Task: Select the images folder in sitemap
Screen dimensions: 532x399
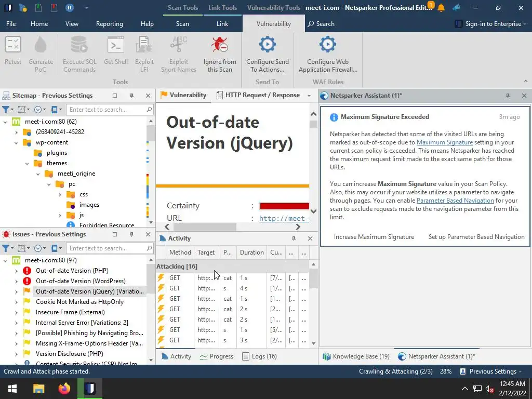Action: click(x=89, y=205)
